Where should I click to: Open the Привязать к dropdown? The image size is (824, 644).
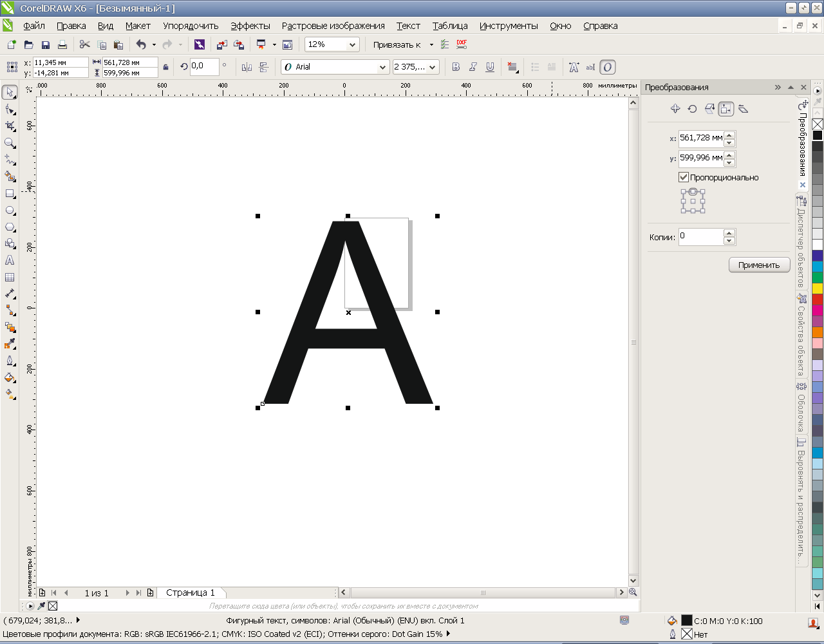[431, 44]
